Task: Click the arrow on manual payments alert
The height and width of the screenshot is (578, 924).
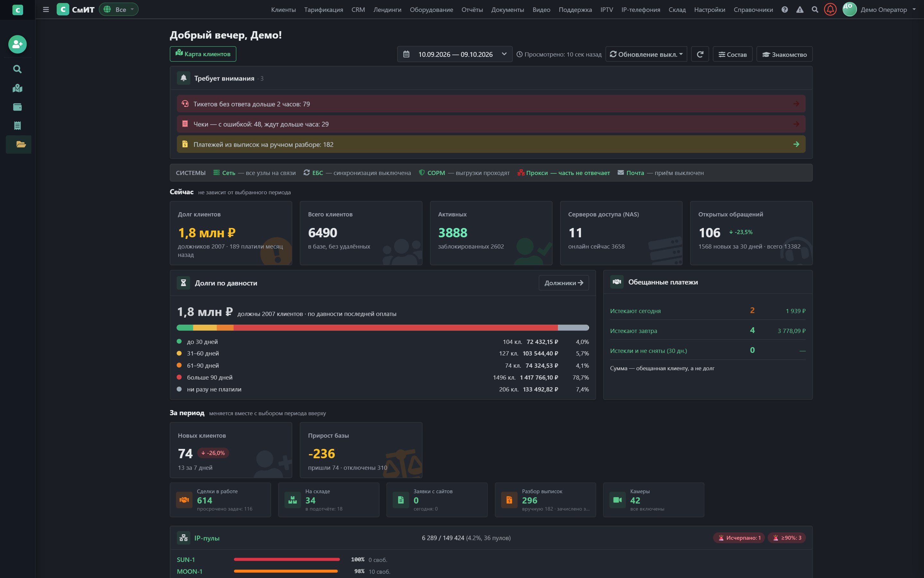Action: (x=796, y=144)
